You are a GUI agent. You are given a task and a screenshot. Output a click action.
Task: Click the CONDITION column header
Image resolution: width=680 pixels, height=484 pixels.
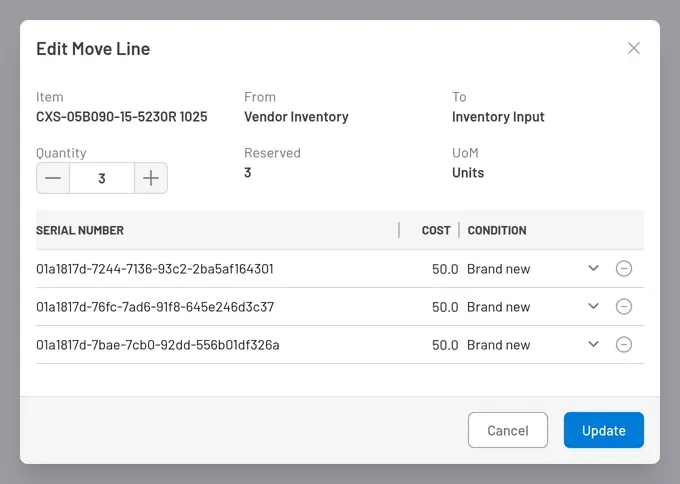coord(497,230)
